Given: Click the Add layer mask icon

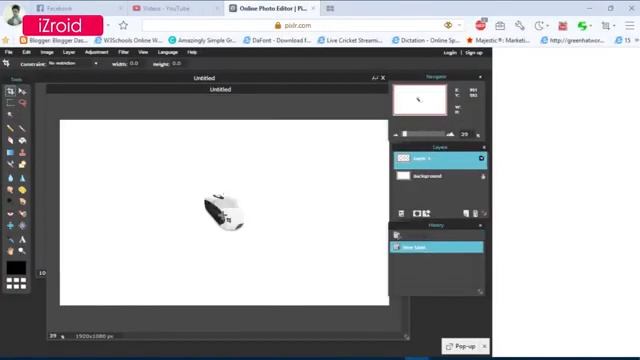Looking at the screenshot, I should click(417, 213).
